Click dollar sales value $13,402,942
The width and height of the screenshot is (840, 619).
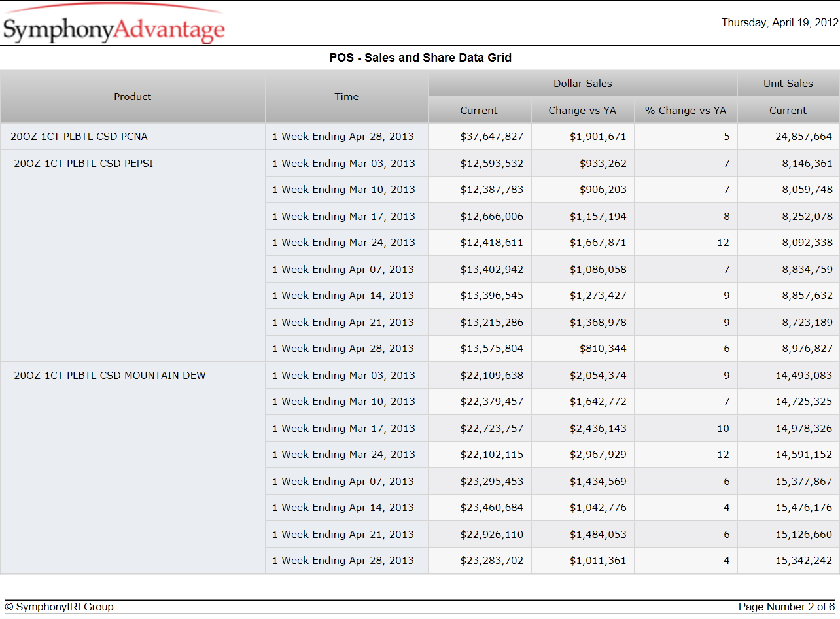point(491,270)
